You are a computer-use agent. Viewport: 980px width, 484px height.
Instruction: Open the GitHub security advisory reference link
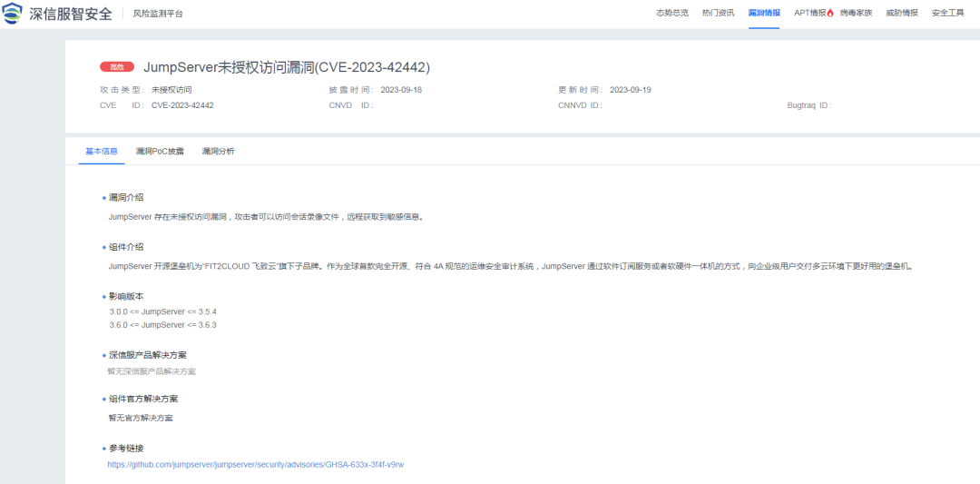tap(256, 465)
